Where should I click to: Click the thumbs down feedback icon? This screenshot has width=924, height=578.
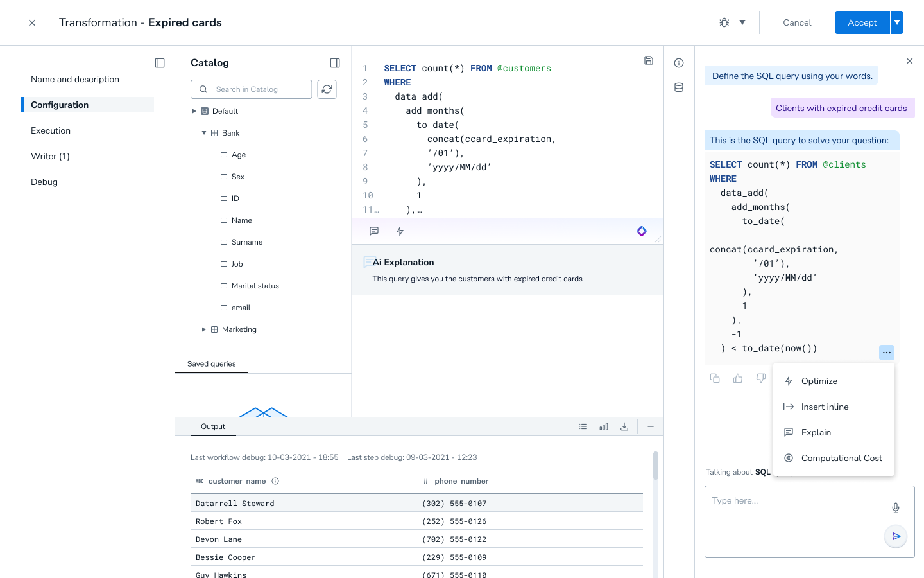click(x=761, y=378)
